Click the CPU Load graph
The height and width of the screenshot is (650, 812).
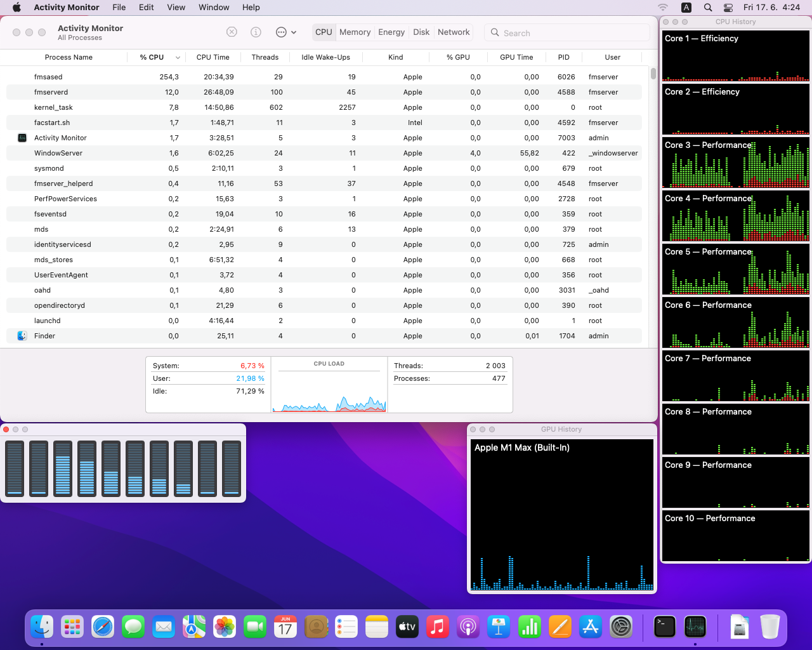tap(329, 390)
